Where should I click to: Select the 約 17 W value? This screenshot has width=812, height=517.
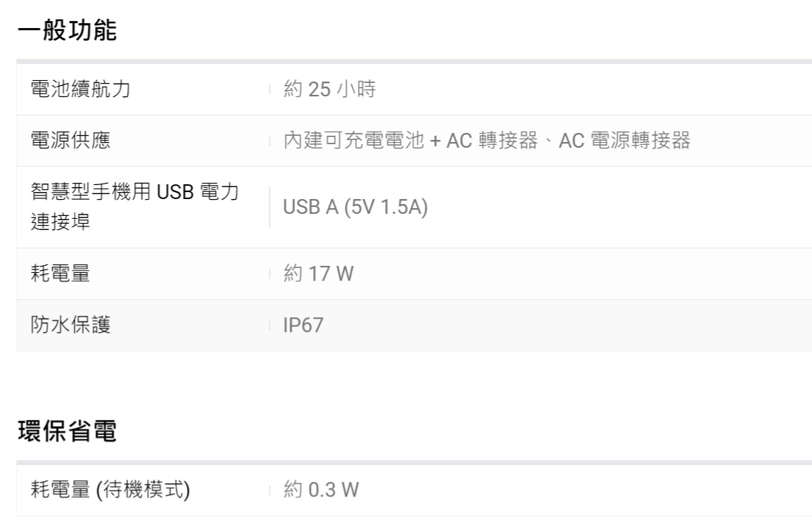(318, 274)
